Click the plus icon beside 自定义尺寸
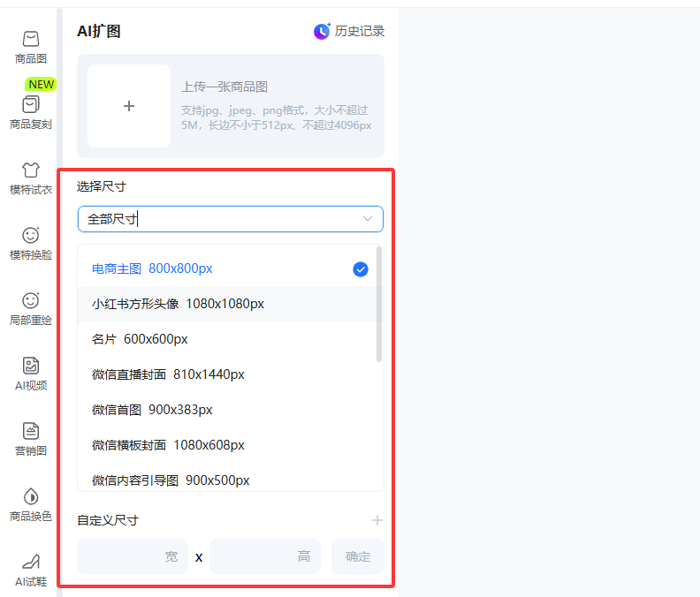The image size is (700, 597). coord(377,520)
